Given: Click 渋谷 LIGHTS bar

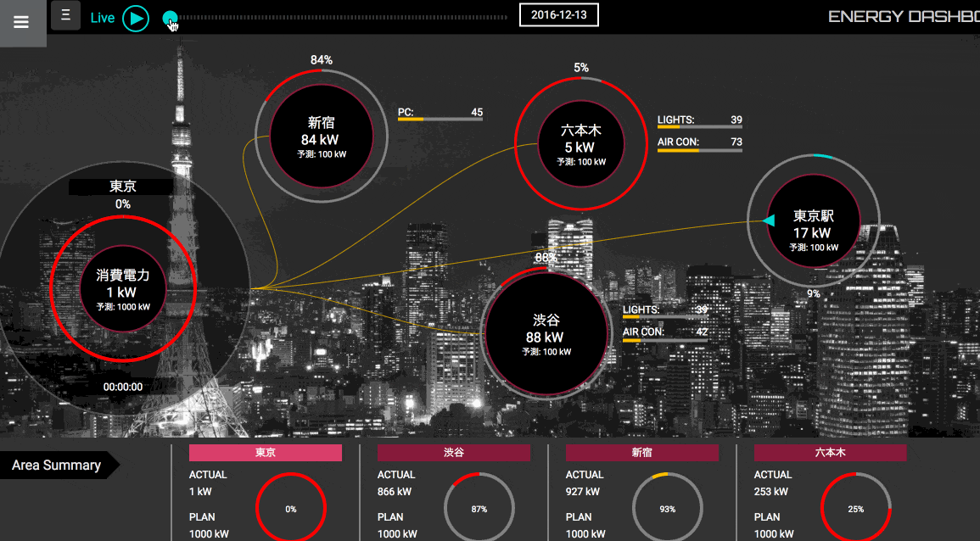Looking at the screenshot, I should pos(665,312).
